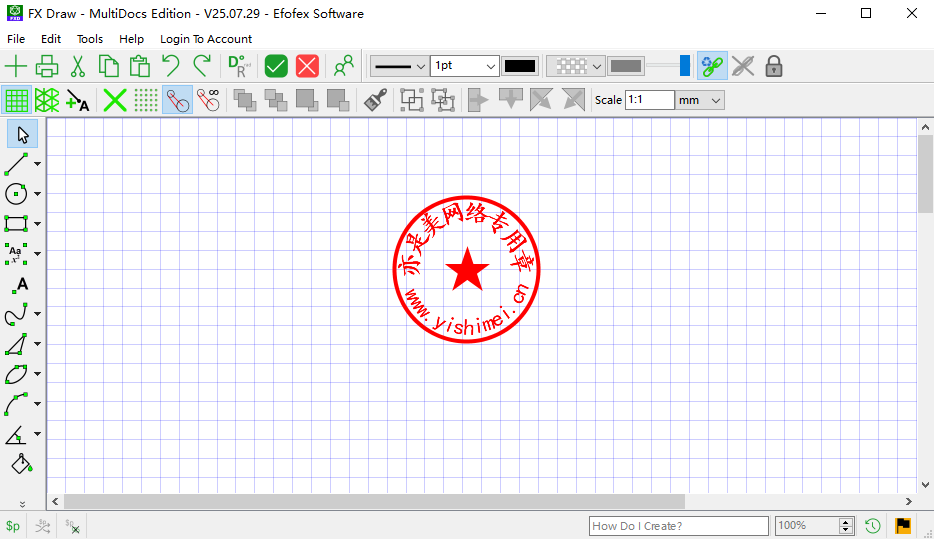This screenshot has height=539, width=934.
Task: Click the send to back icon
Action: coord(338,100)
